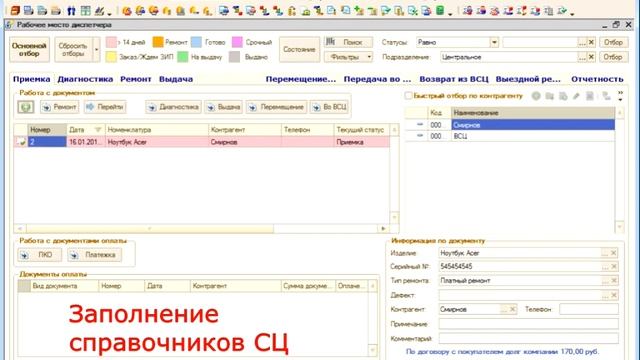Enable Быстрый отбор по контрагенту checkbox

click(x=408, y=96)
